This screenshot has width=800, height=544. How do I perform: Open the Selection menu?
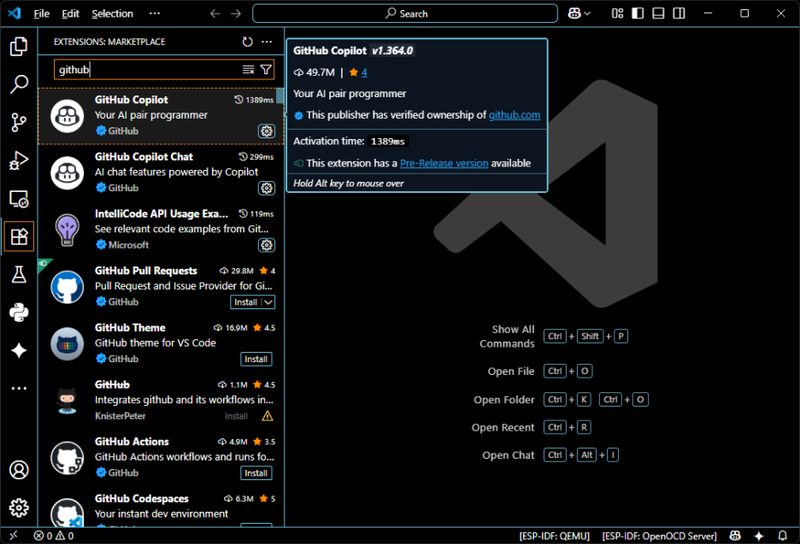(x=112, y=14)
